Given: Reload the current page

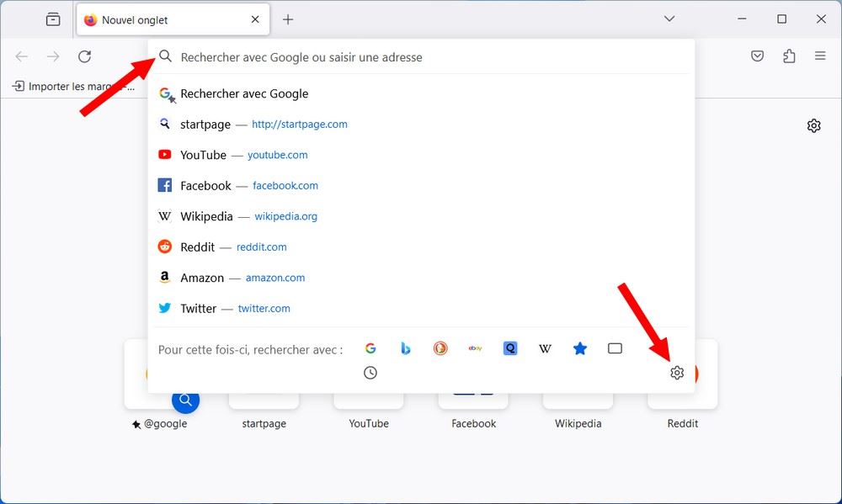Looking at the screenshot, I should click(84, 56).
